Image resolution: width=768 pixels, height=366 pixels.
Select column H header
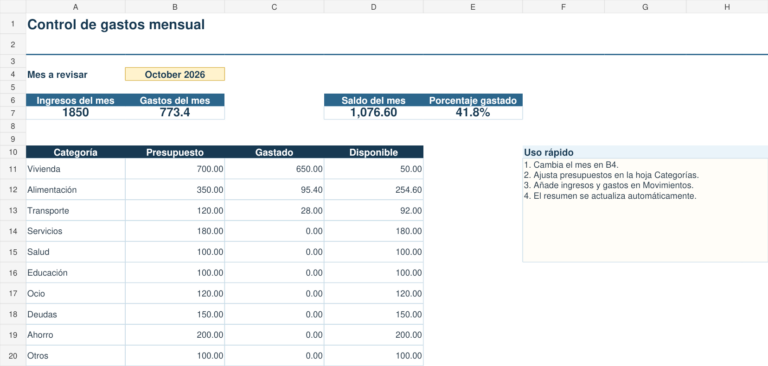point(727,6)
